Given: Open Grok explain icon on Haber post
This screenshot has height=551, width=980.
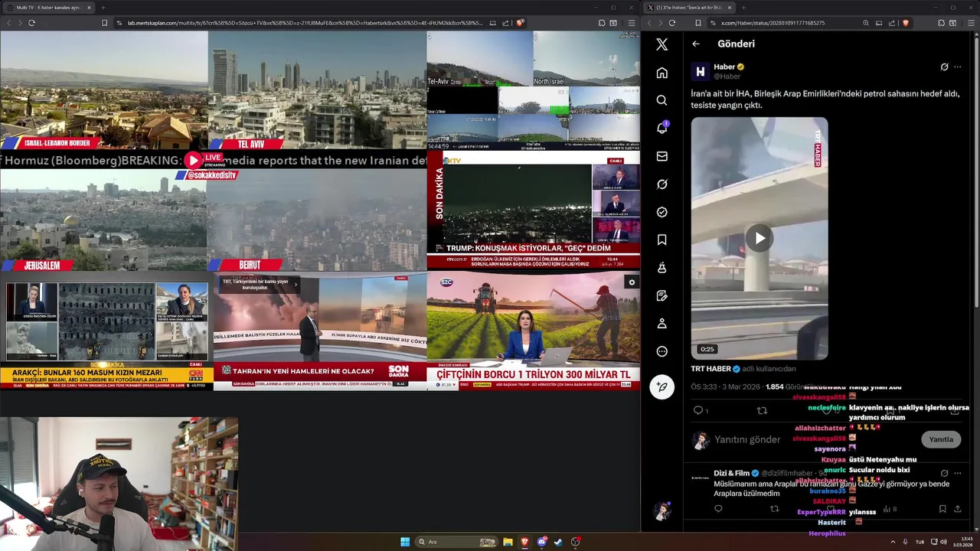Looking at the screenshot, I should (x=944, y=67).
